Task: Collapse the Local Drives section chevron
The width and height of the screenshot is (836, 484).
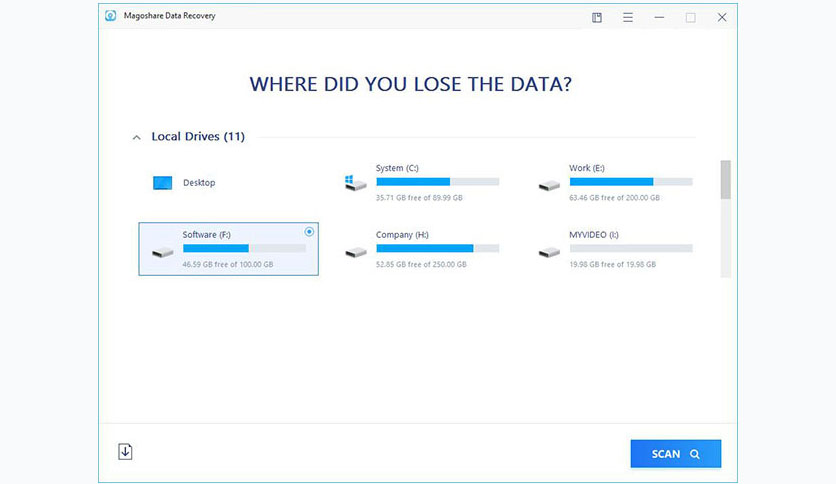Action: pyautogui.click(x=136, y=138)
